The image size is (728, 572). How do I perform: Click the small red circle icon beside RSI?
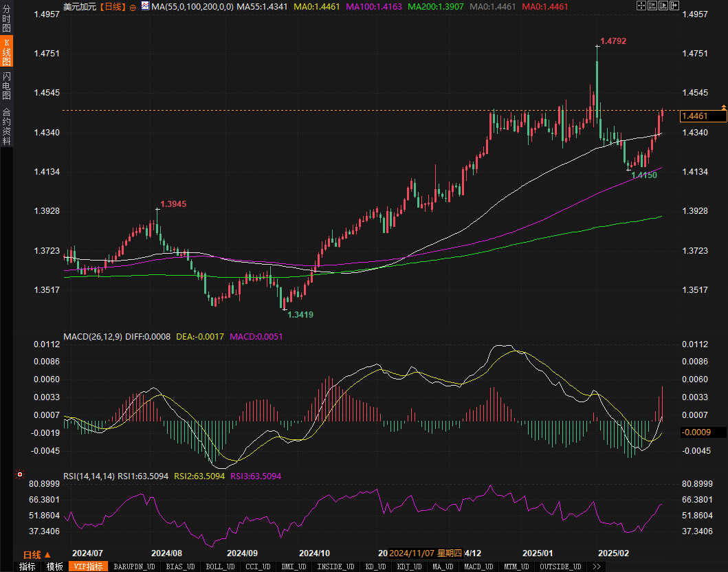point(19,475)
